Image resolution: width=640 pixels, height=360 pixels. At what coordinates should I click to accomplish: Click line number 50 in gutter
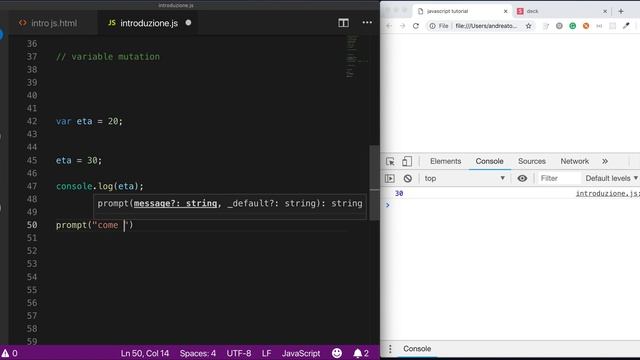click(32, 225)
